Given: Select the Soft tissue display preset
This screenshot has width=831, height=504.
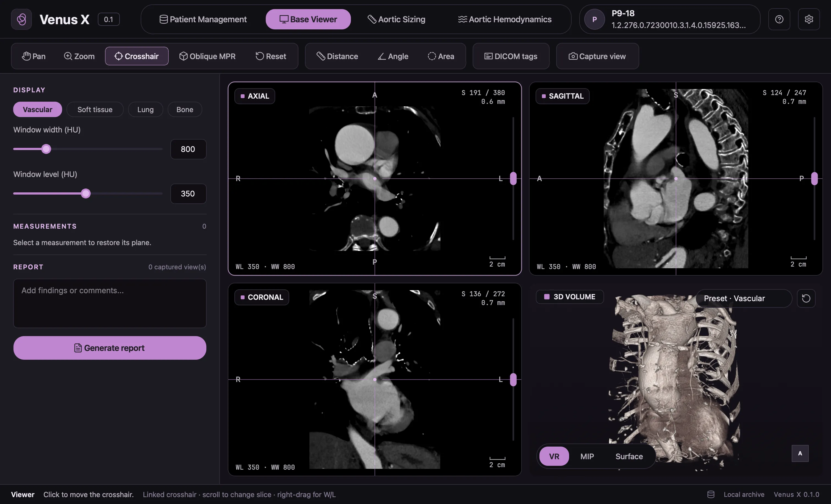Looking at the screenshot, I should 95,109.
